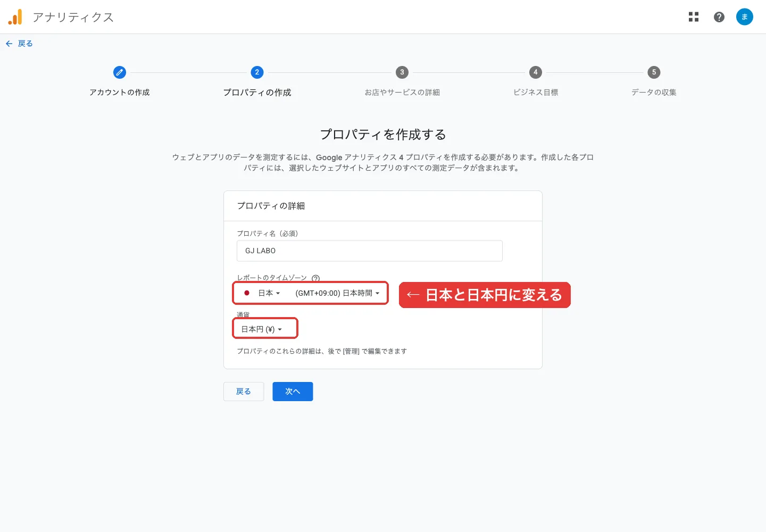Click the step 5 circle for データの収集
Screen dimensions: 766x532
click(654, 72)
